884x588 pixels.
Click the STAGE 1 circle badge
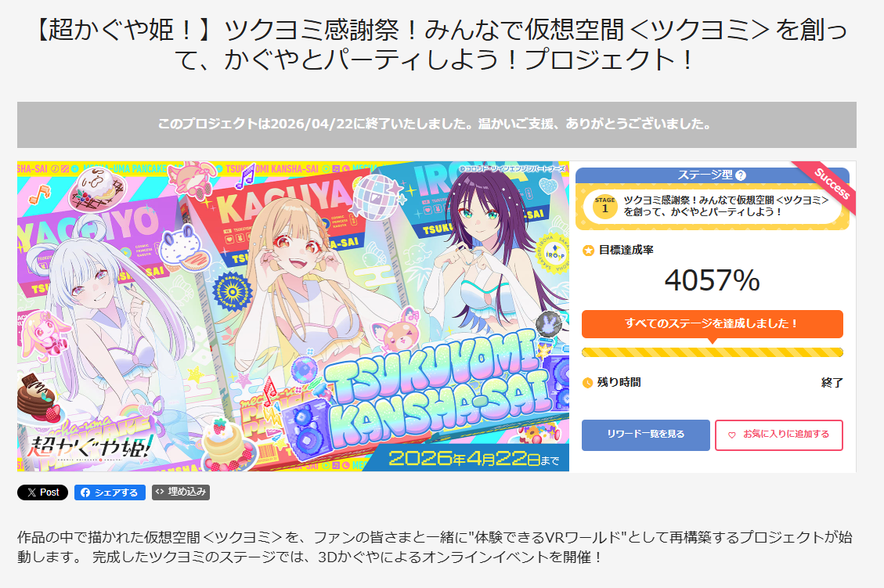click(x=605, y=206)
